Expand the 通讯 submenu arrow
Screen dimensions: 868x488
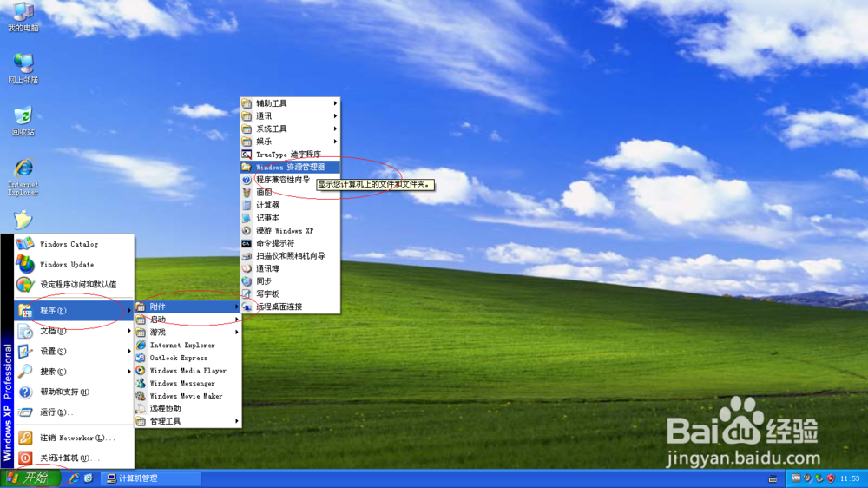pos(335,115)
